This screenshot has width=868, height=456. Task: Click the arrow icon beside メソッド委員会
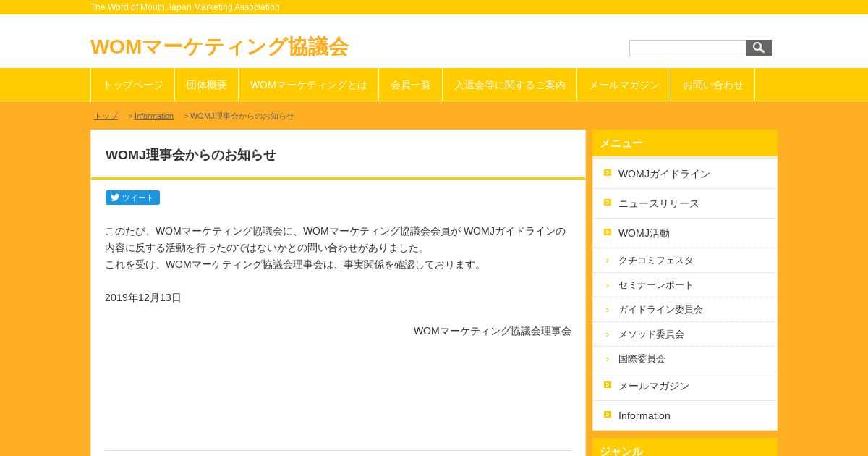(608, 334)
